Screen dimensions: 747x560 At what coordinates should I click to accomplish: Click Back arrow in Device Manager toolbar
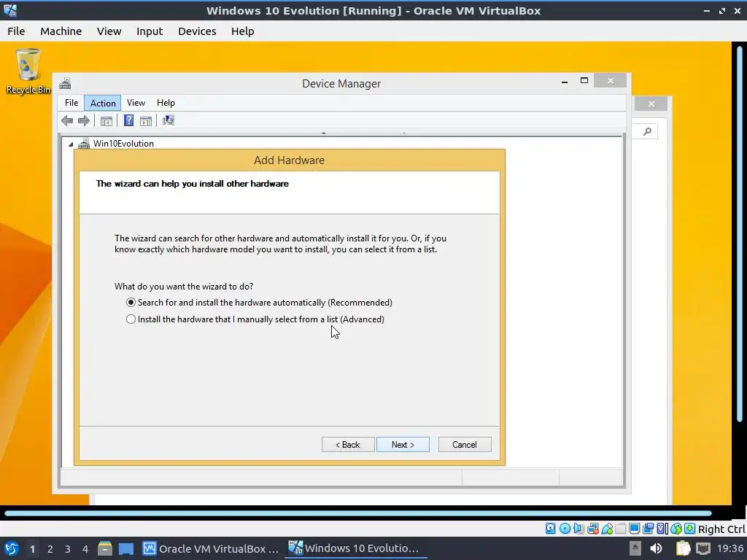coord(67,120)
